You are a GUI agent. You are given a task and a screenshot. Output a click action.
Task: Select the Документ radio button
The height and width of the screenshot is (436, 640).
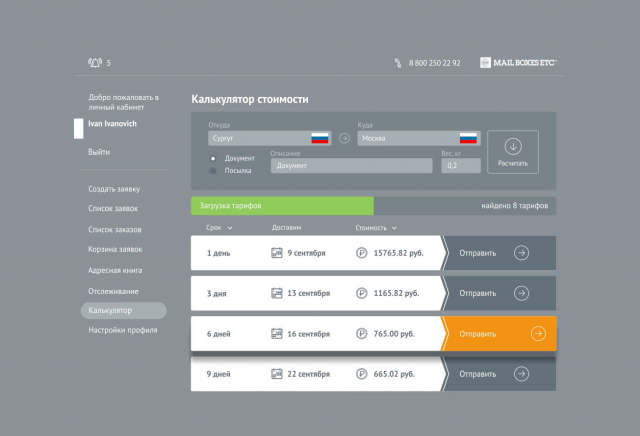[x=213, y=158]
